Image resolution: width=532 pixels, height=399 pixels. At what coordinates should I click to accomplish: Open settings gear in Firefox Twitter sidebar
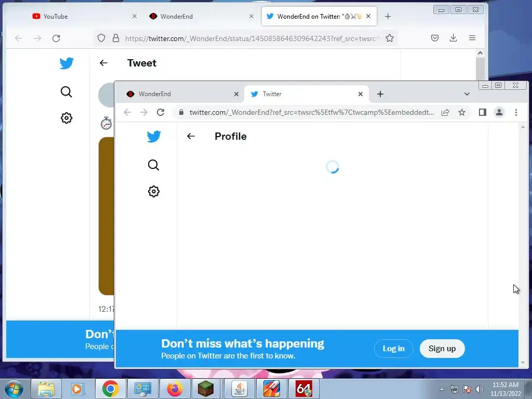[66, 118]
